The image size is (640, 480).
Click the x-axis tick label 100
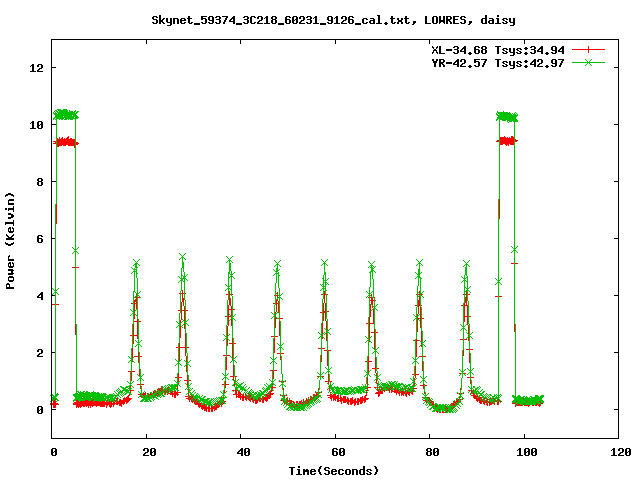[x=527, y=452]
